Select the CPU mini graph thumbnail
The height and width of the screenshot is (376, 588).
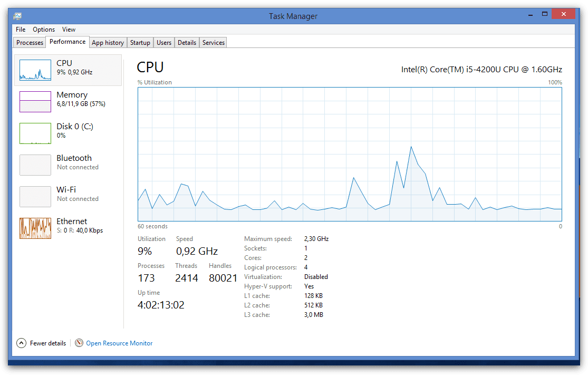pos(35,70)
